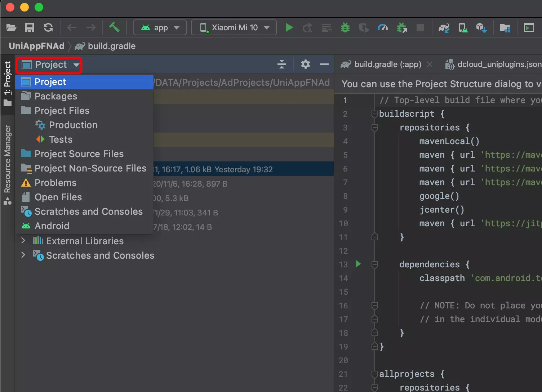Toggle the Resource Manager side panel
This screenshot has height=392, width=542.
(x=7, y=164)
